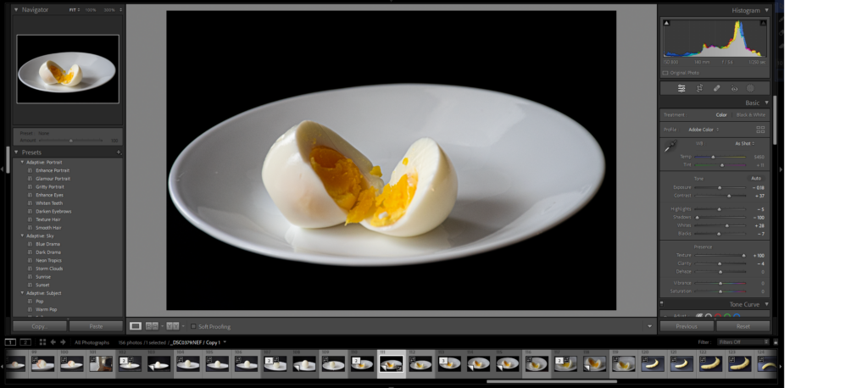This screenshot has width=868, height=388.
Task: Click the Exposure slider handle
Action: 720,187
